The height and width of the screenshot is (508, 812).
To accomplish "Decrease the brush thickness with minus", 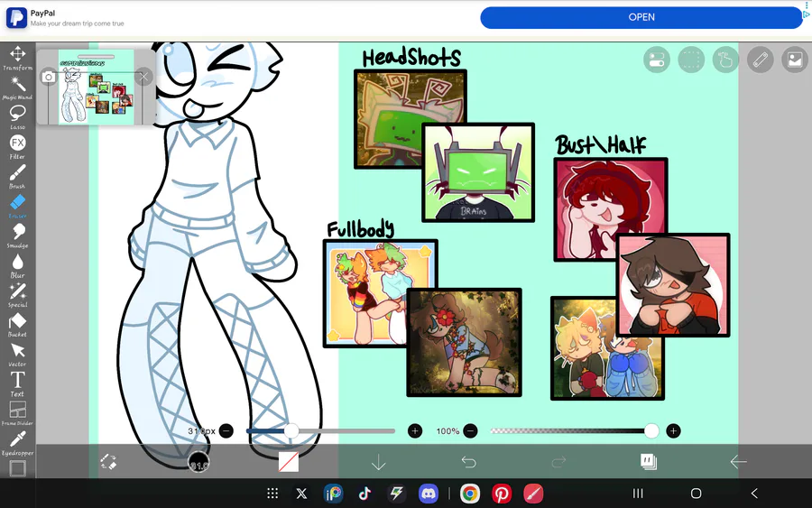I will 226,430.
